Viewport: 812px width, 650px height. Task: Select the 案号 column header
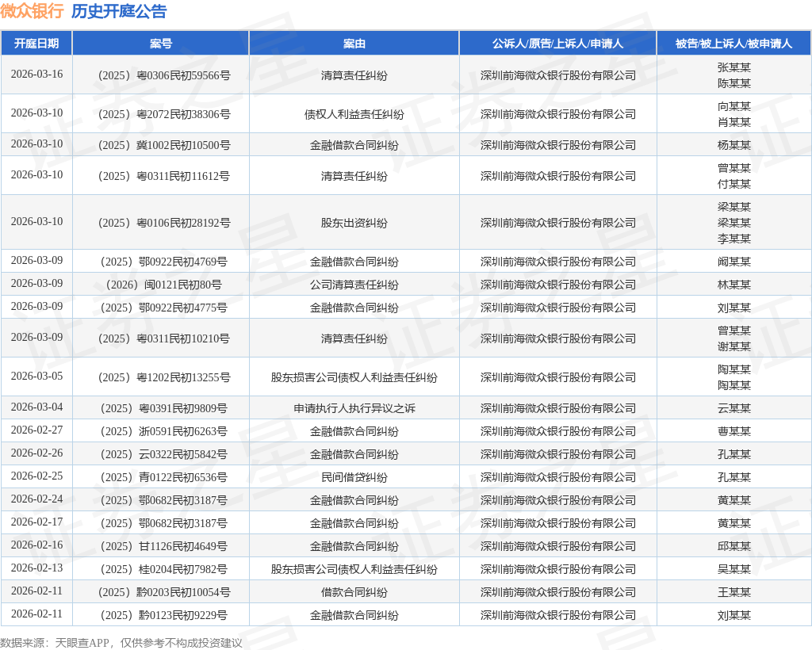pos(160,44)
